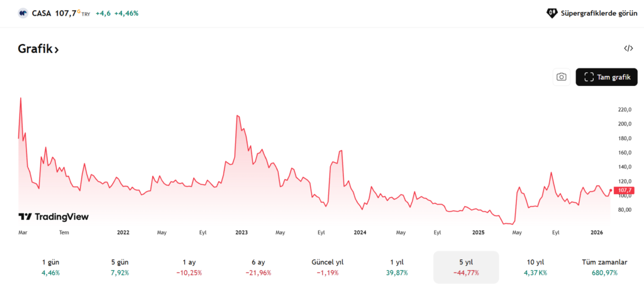This screenshot has width=644, height=289.
Task: Select the 1 gün time range
Action: [x=50, y=267]
